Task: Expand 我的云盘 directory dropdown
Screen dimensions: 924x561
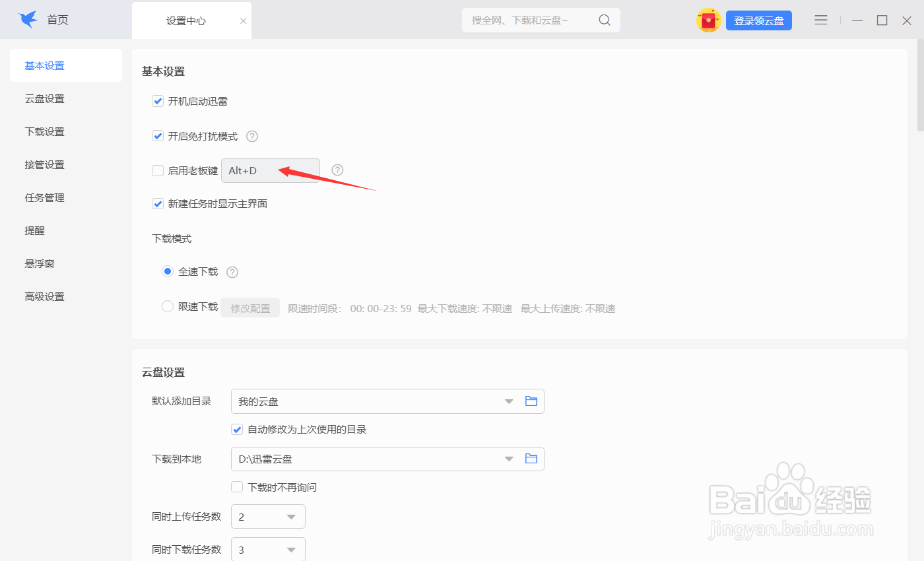Action: 509,401
